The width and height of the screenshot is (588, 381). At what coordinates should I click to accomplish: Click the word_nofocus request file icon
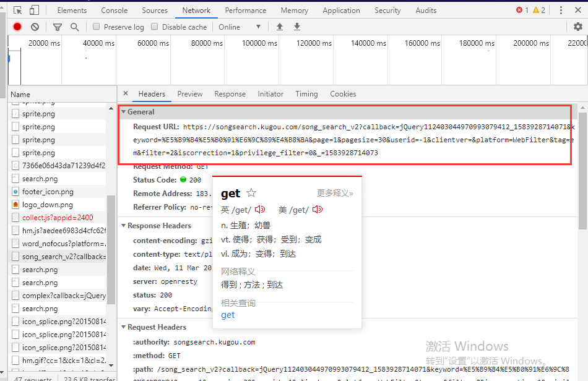click(x=15, y=244)
